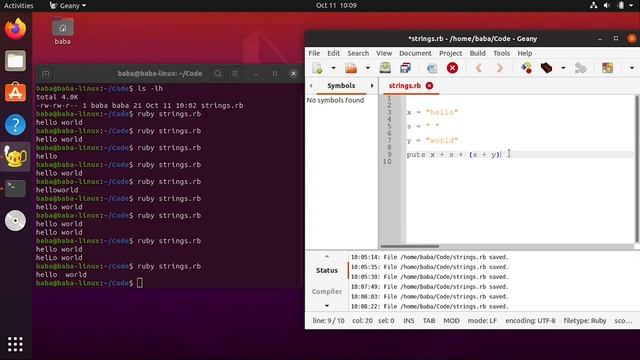
Task: Click the Open file folder icon
Action: click(351, 68)
